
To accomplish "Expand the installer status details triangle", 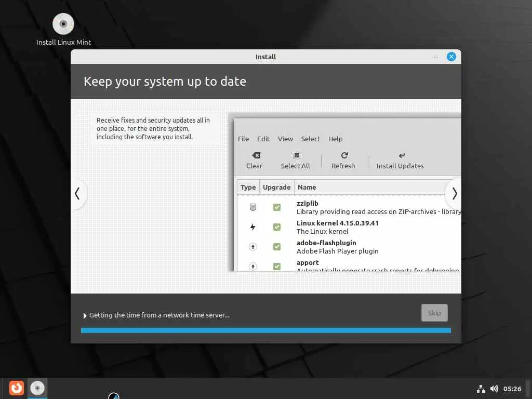I will pyautogui.click(x=85, y=315).
